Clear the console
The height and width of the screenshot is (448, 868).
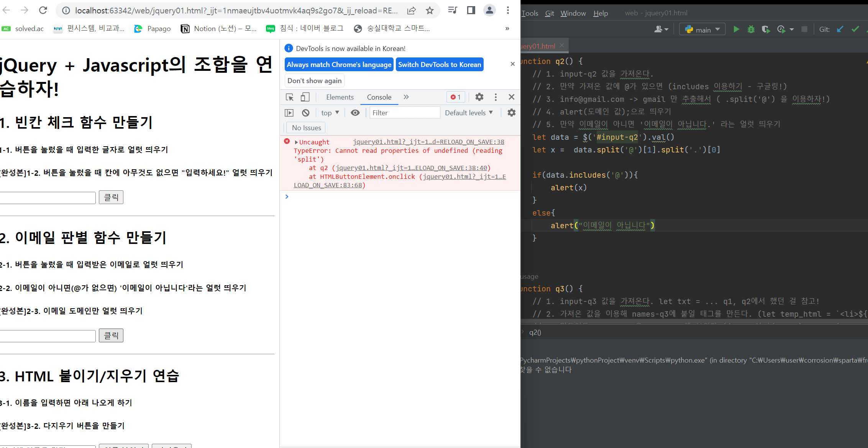[x=305, y=113]
